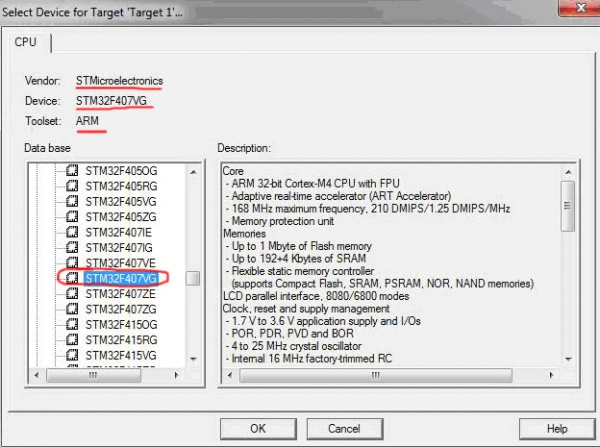The height and width of the screenshot is (448, 600).
Task: Click device list horizontal scrollbar thumb
Action: point(93,375)
